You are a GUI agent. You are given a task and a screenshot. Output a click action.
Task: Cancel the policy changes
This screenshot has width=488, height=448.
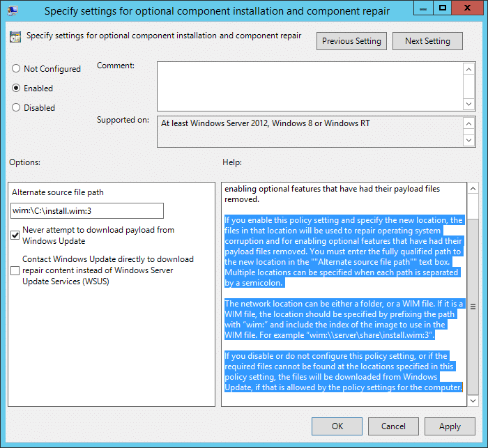393,426
